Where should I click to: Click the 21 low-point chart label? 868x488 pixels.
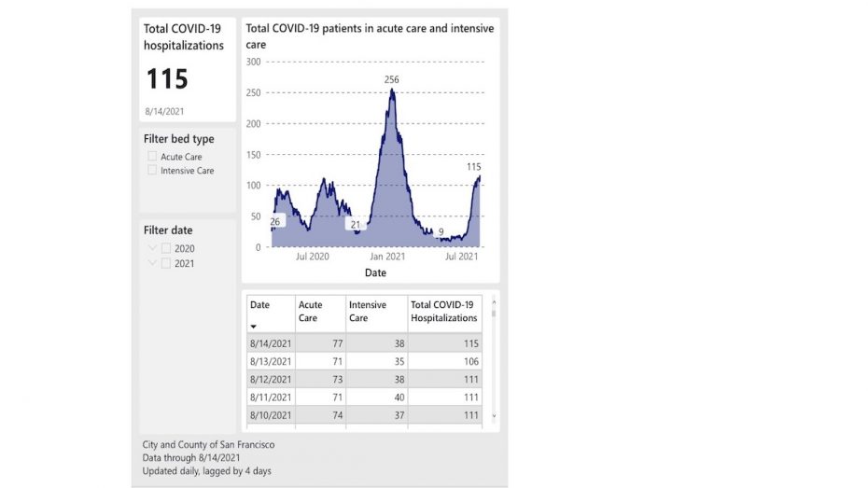coord(354,225)
